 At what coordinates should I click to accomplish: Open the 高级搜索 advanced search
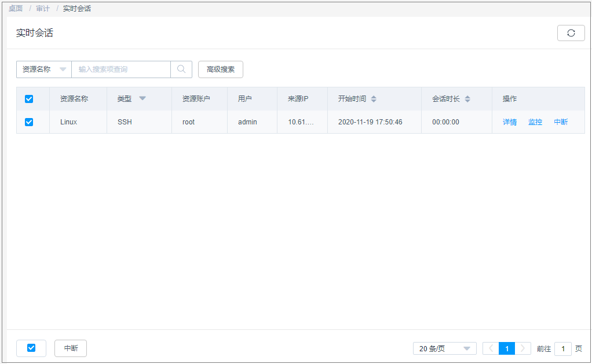[220, 69]
